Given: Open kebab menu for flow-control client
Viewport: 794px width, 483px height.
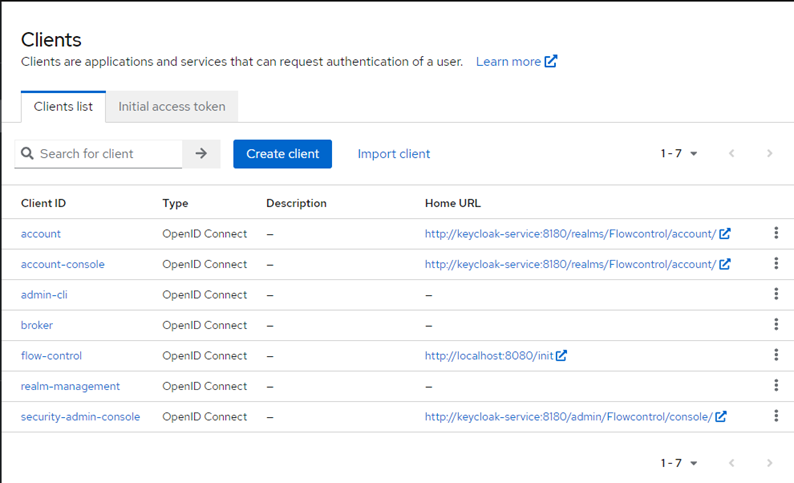Looking at the screenshot, I should pos(776,356).
